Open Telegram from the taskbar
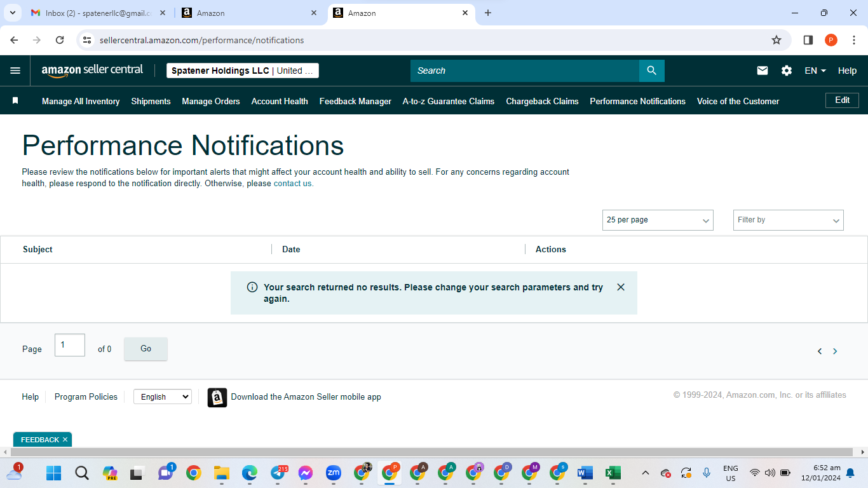The height and width of the screenshot is (488, 868). click(x=278, y=473)
